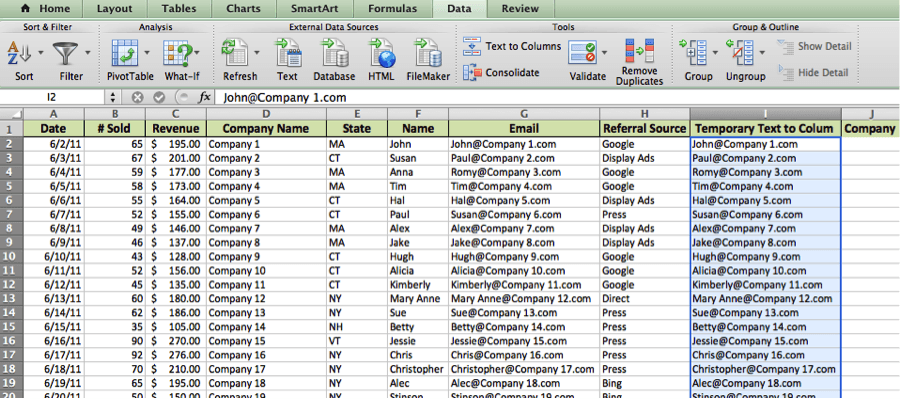
Task: Click the FileMaker import icon
Action: (427, 54)
